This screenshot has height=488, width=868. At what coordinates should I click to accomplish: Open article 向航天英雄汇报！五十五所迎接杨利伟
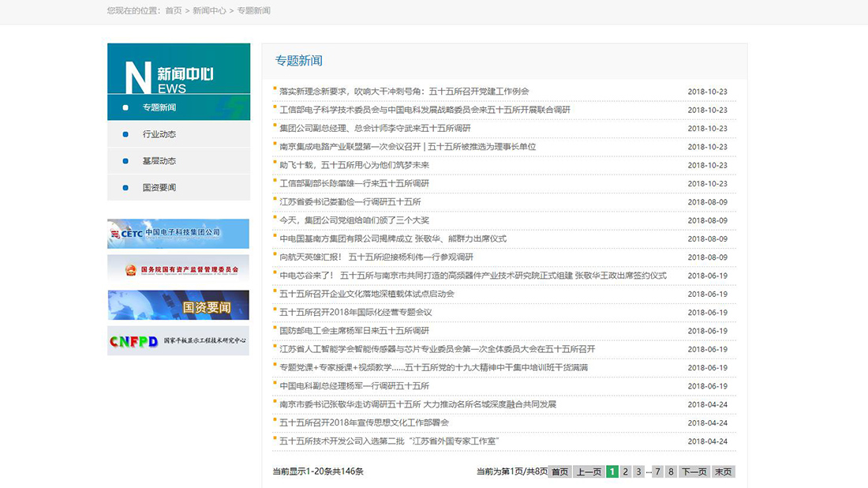[x=376, y=257]
